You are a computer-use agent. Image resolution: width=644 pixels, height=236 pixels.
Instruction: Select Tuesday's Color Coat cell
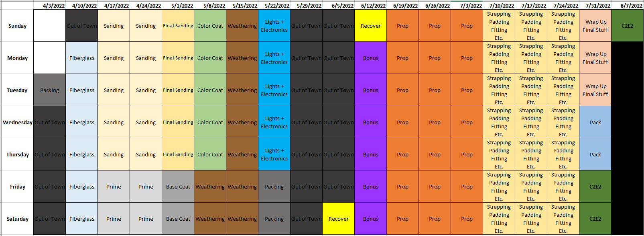210,90
